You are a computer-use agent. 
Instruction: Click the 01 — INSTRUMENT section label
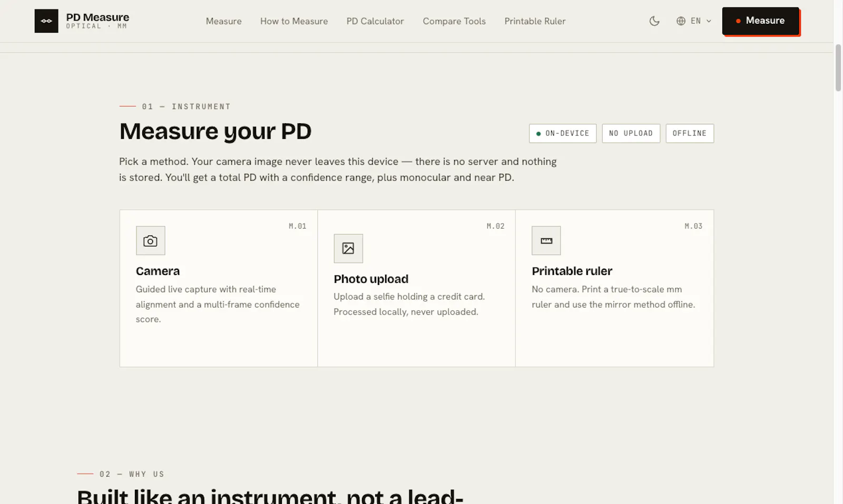175,106
